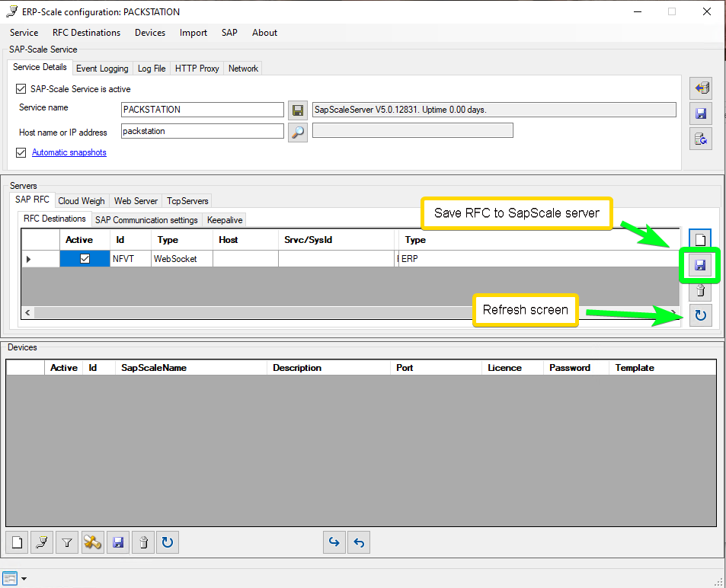Image resolution: width=726 pixels, height=588 pixels.
Task: Toggle the Automatic snapshots checkbox
Action: point(21,152)
